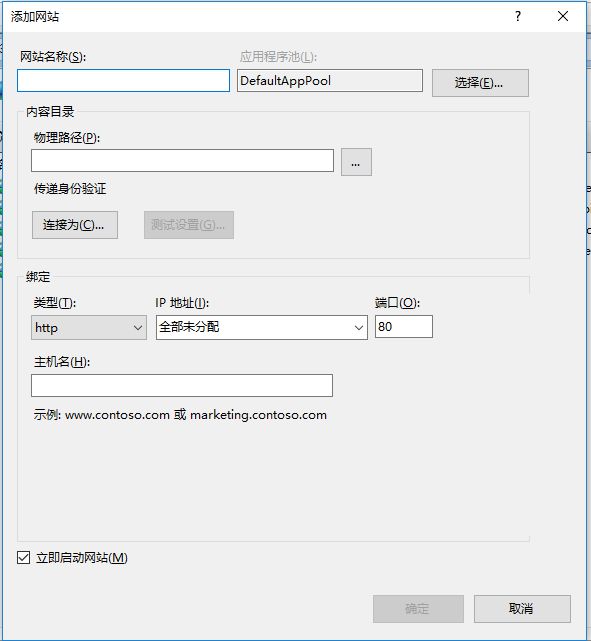Expand the IP 地址 全部未分配 combo box

(262, 327)
